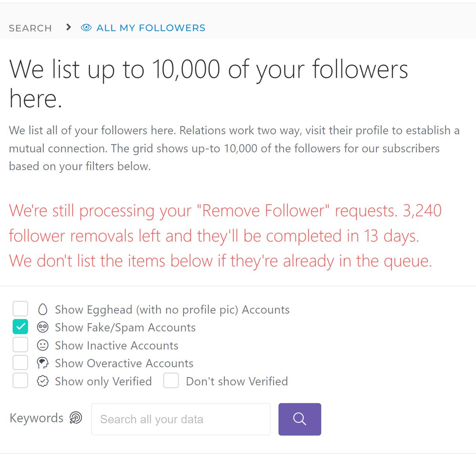Open the SEARCH breadcrumb link

point(30,28)
